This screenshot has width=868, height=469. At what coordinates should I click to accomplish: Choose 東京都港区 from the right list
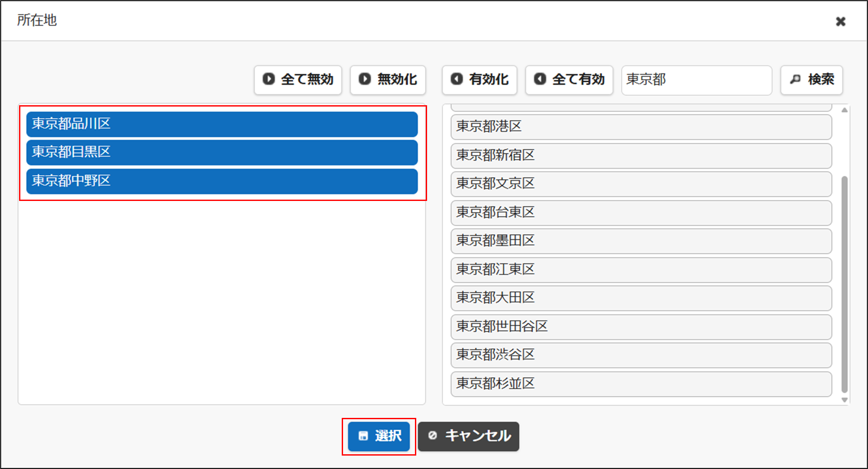tap(641, 126)
